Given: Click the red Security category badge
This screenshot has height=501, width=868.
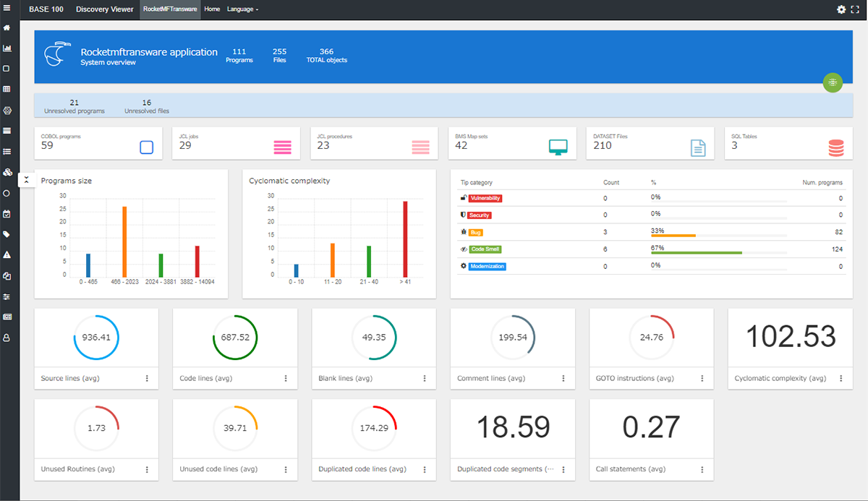Looking at the screenshot, I should (480, 215).
